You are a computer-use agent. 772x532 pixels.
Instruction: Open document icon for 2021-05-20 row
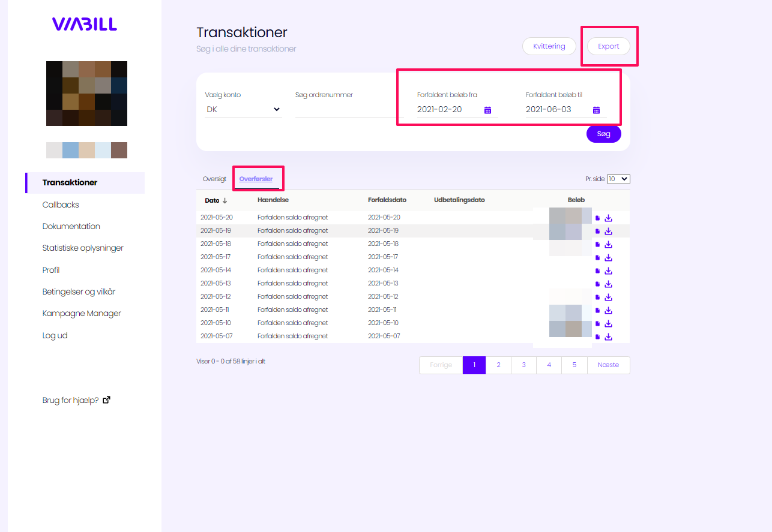click(x=597, y=218)
